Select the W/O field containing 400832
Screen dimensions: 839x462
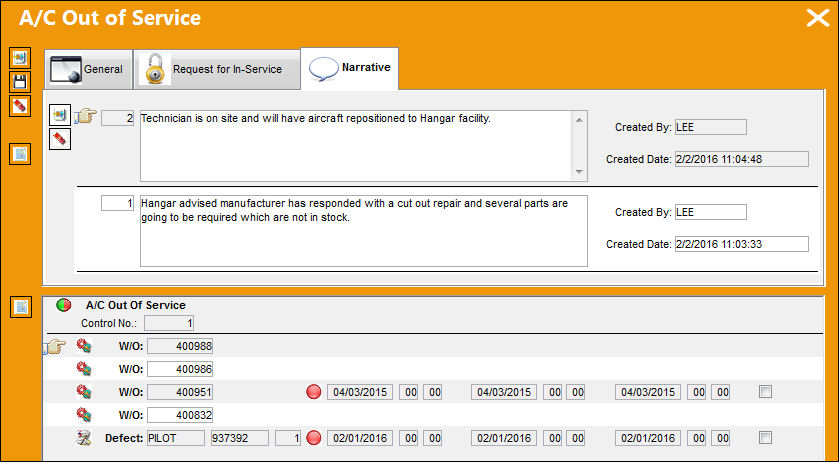tap(180, 415)
